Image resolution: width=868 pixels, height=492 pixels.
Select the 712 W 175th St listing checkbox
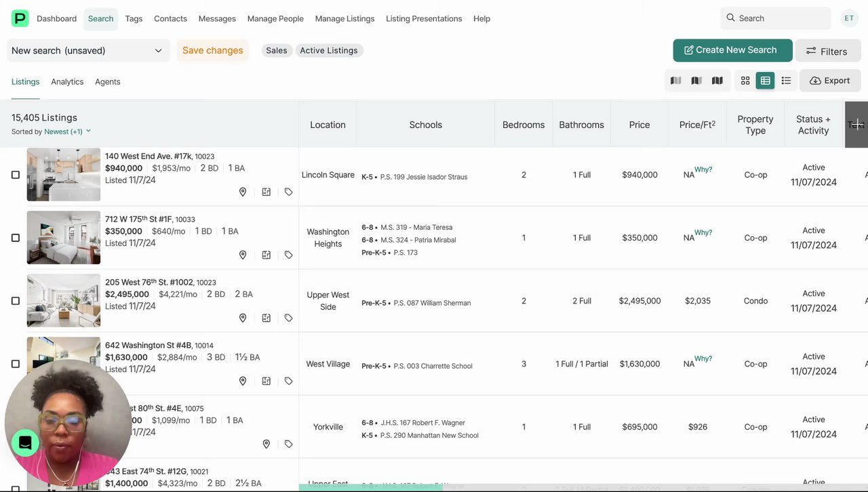coord(16,238)
